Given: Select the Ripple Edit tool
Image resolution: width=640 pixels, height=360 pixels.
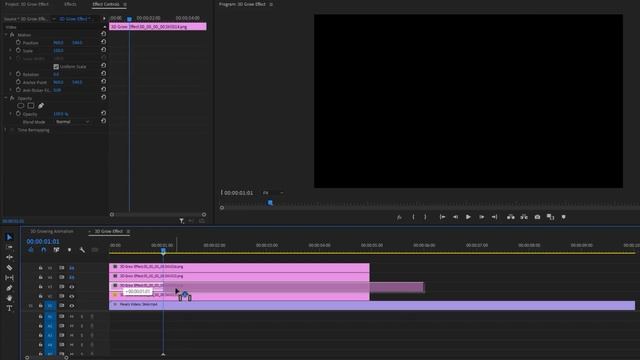Looking at the screenshot, I should point(9,258).
